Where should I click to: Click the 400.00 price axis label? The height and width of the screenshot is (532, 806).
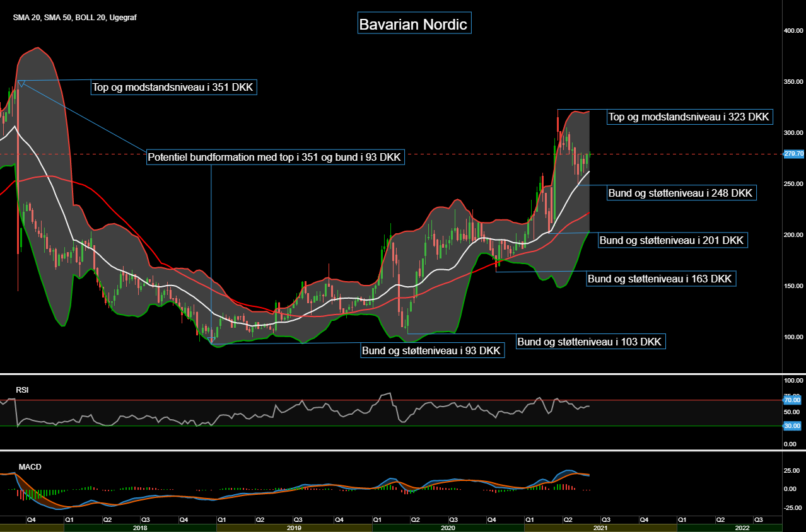click(793, 30)
